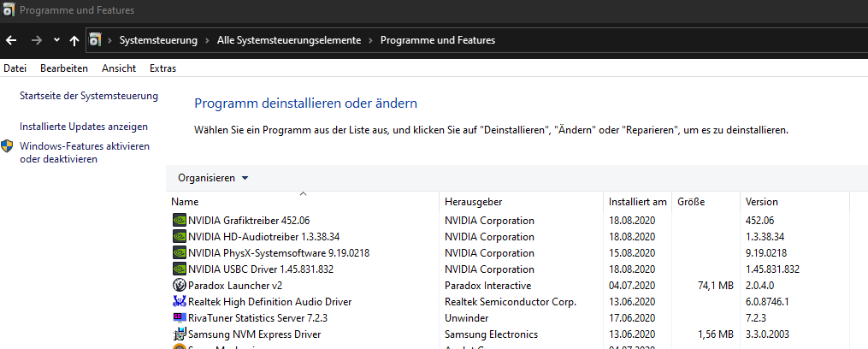Expand the chevron after Systemsteuerung
This screenshot has height=349, width=868.
(207, 40)
